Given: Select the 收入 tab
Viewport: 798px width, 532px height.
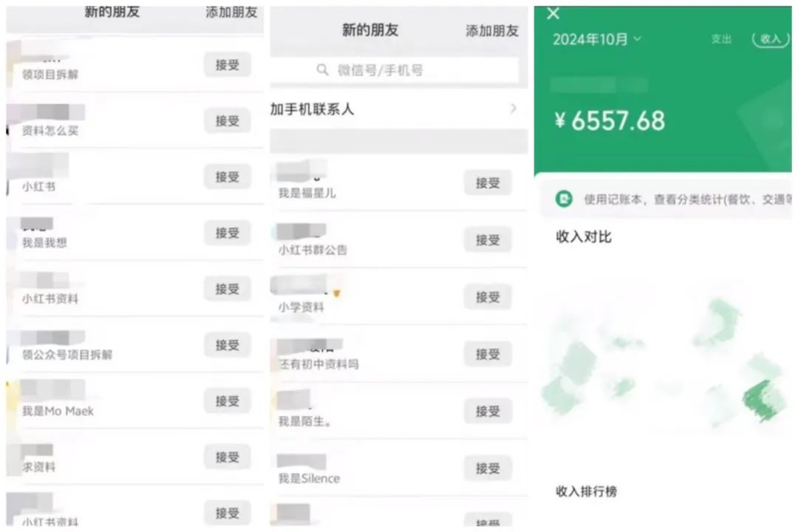Looking at the screenshot, I should 770,39.
